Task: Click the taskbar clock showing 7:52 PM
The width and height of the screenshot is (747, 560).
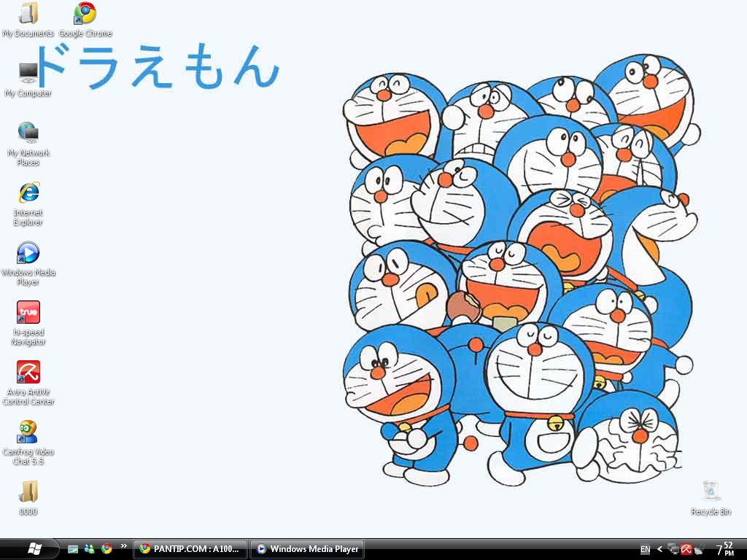Action: tap(724, 549)
